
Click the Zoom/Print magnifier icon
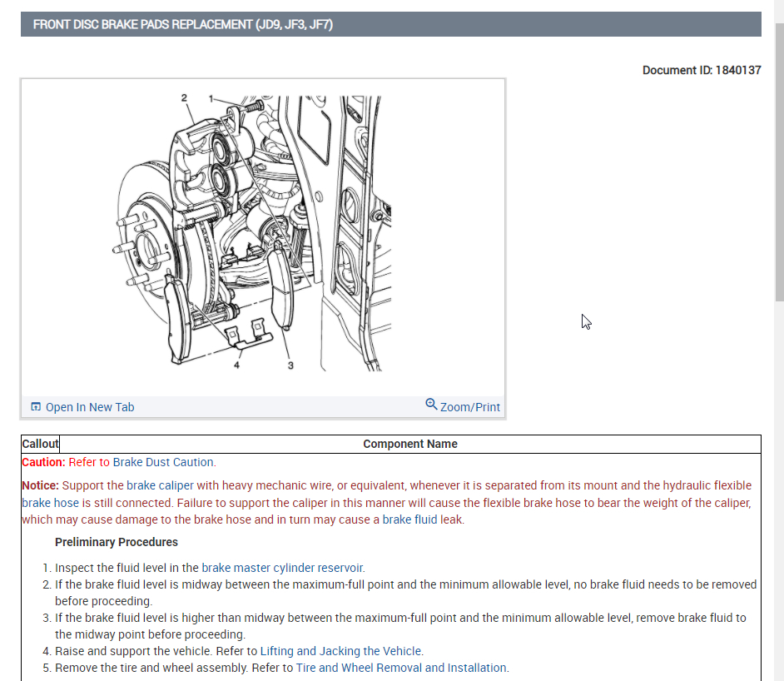point(431,405)
